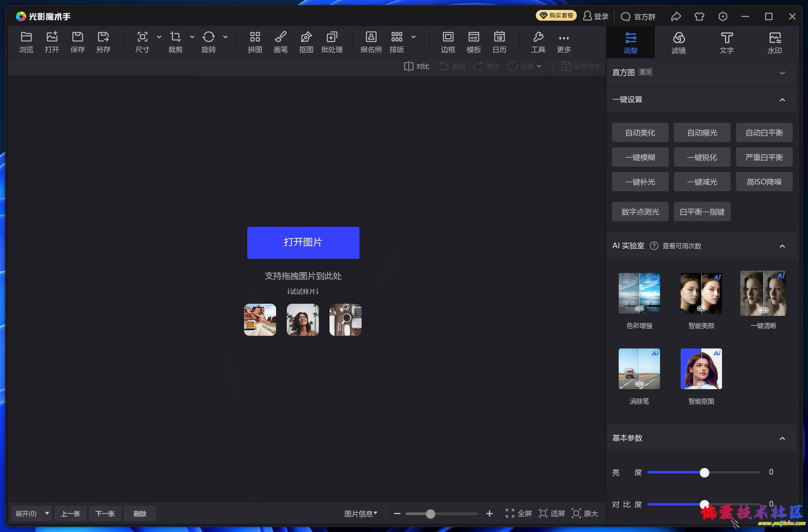Collapse the 一键设置 section
Viewport: 808px width, 532px height.
(782, 100)
